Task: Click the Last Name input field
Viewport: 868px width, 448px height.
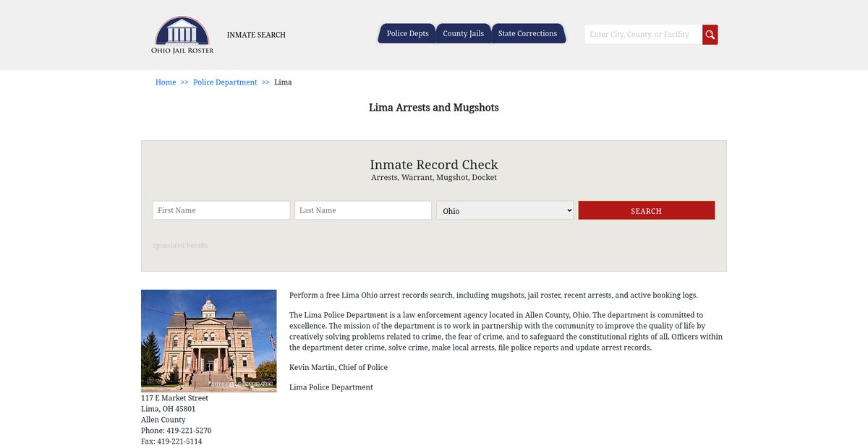Action: (363, 210)
